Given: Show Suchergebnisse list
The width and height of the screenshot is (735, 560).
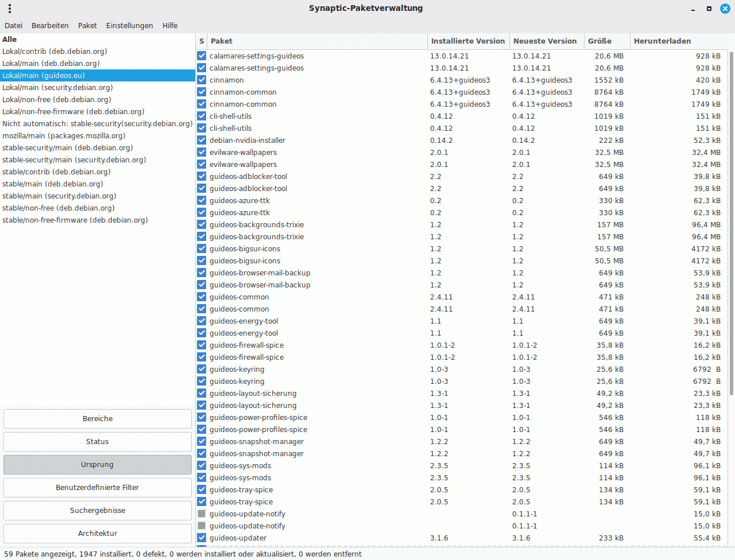Looking at the screenshot, I should coord(98,511).
